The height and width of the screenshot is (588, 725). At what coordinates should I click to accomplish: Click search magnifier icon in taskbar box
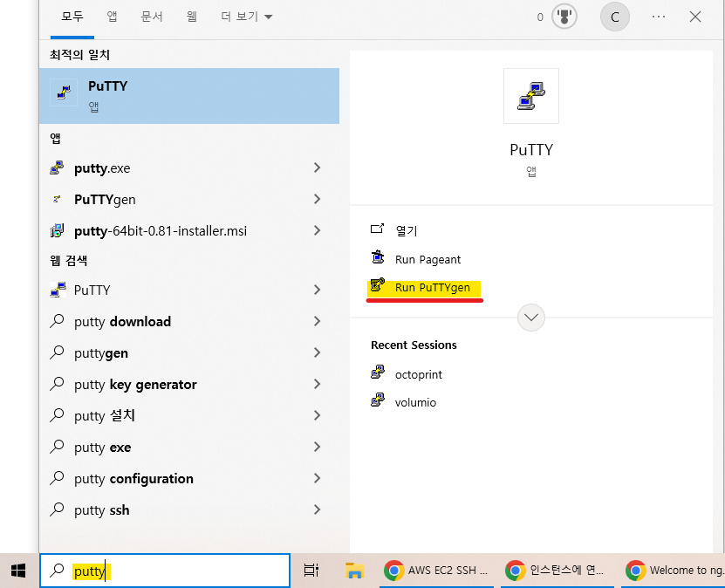(x=57, y=570)
